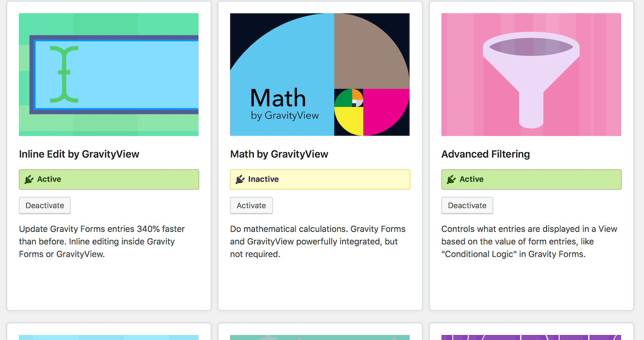644x340 pixels.
Task: Click the Inline Edit description text
Action: 102,241
